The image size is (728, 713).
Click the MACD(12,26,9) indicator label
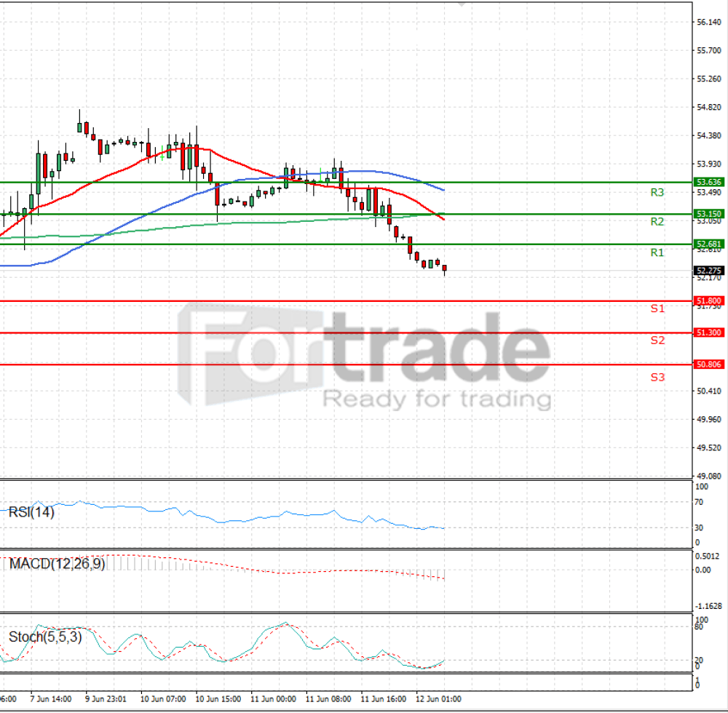pos(57,564)
